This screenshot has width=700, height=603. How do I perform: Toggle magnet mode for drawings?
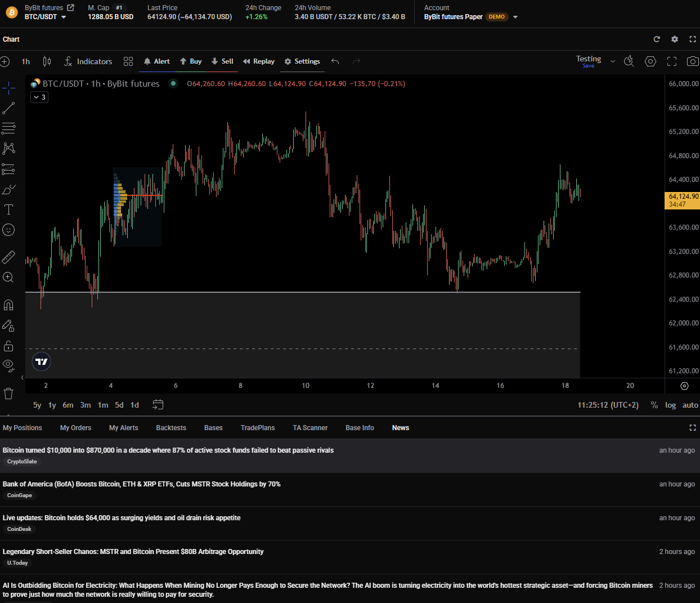(x=8, y=305)
